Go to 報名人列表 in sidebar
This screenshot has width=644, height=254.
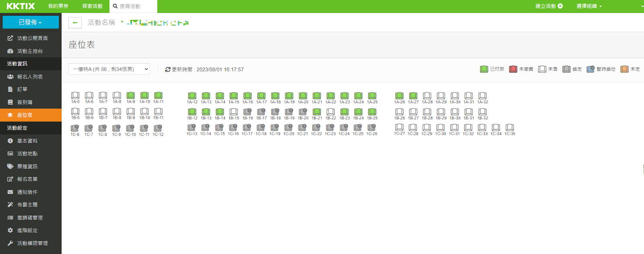[x=31, y=77]
